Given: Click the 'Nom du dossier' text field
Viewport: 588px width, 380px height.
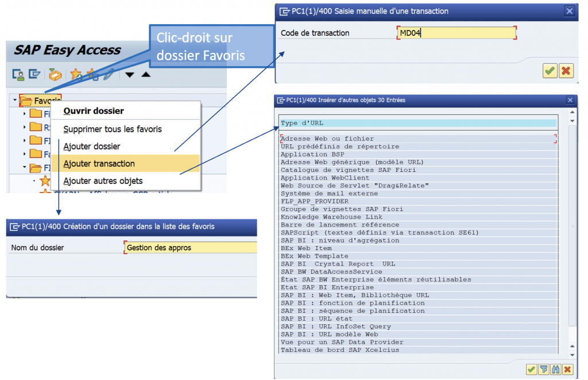Looking at the screenshot, I should [x=189, y=248].
